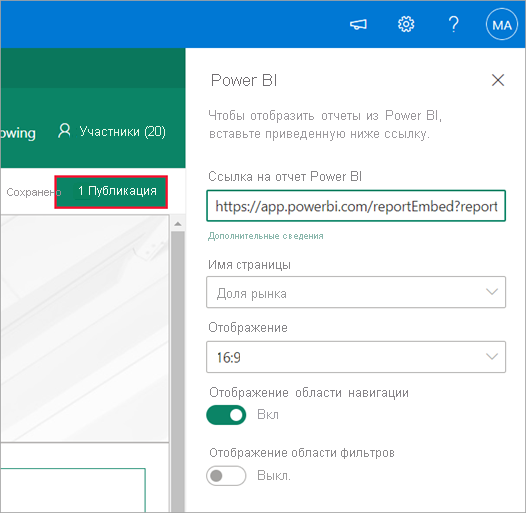This screenshot has width=526, height=513.
Task: Close the Power BI panel
Action: coord(498,80)
